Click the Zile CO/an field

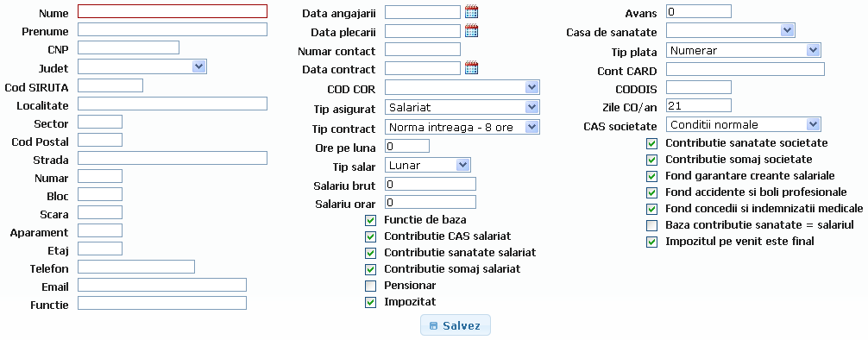[x=699, y=105]
